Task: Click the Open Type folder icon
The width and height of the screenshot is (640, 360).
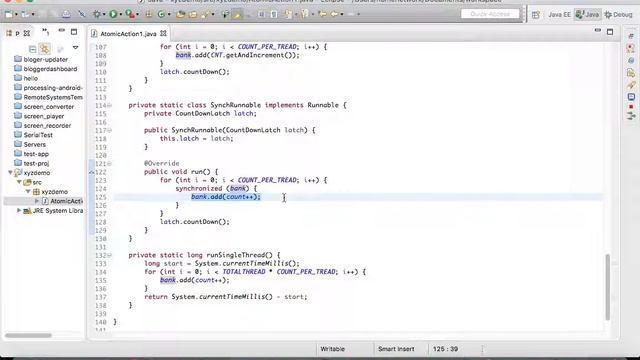Action: [x=180, y=14]
